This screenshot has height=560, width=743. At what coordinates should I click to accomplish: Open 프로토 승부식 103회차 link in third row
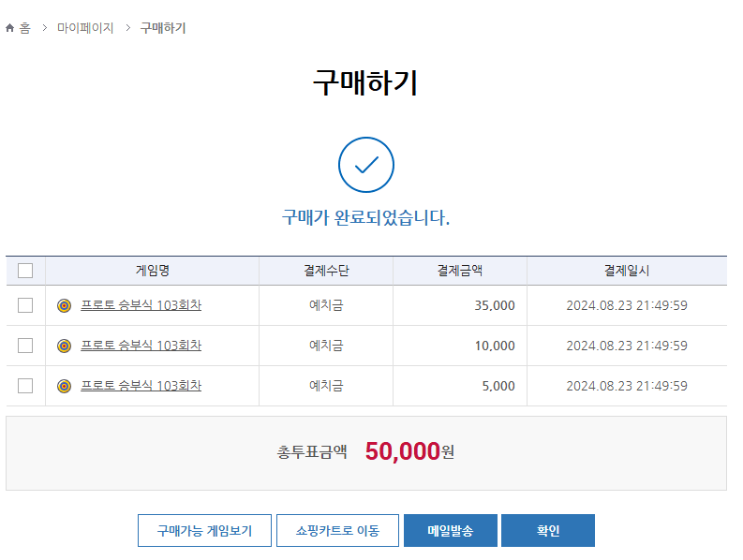click(141, 386)
